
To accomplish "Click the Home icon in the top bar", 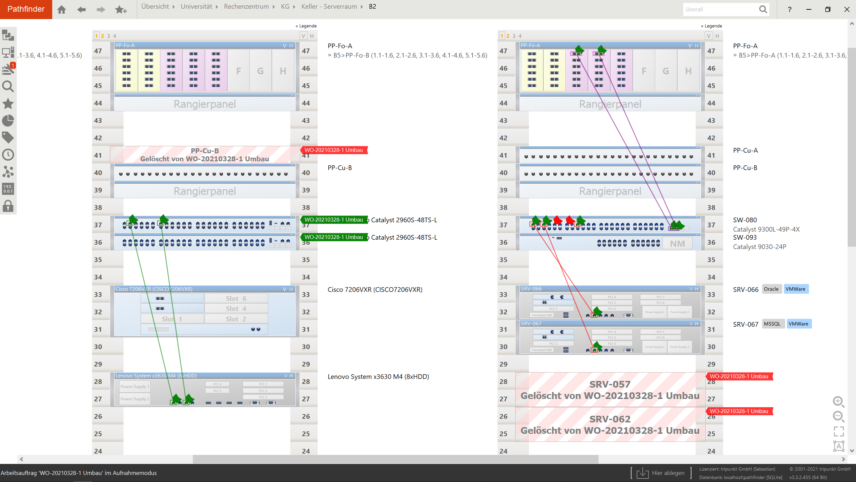I will click(61, 9).
